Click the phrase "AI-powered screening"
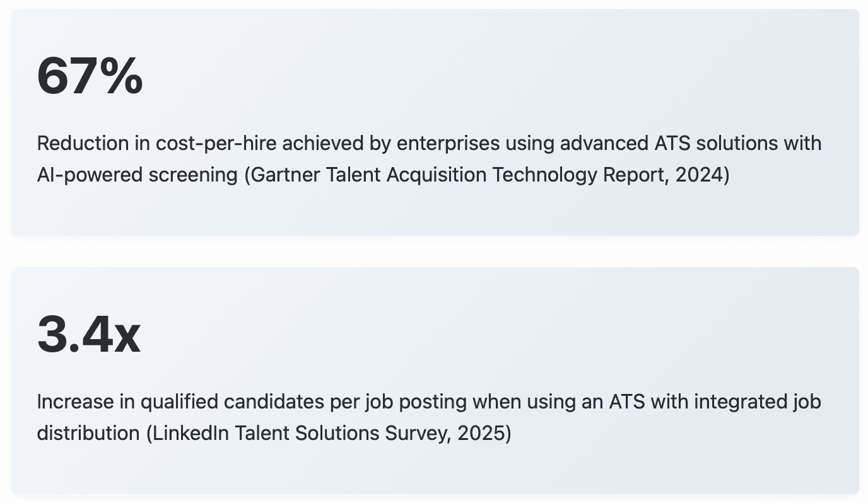868x503 pixels. (138, 175)
